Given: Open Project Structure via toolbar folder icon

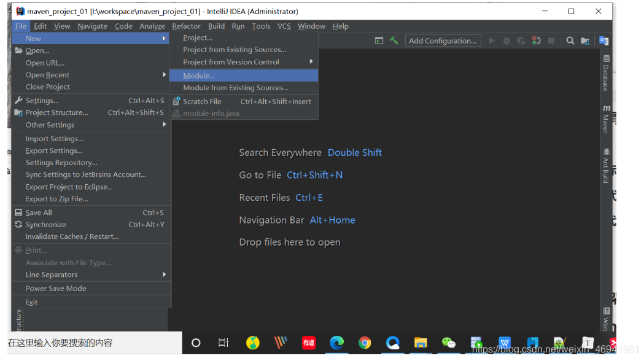Looking at the screenshot, I should [585, 41].
